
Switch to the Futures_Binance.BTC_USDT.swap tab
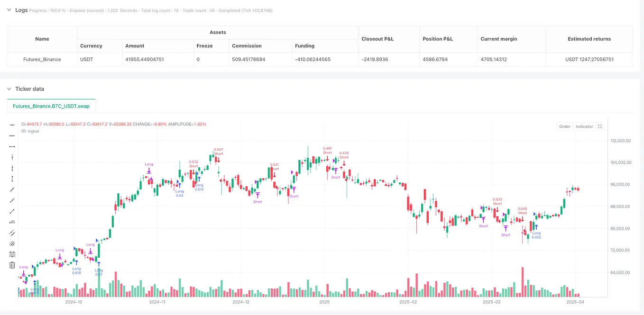50,106
